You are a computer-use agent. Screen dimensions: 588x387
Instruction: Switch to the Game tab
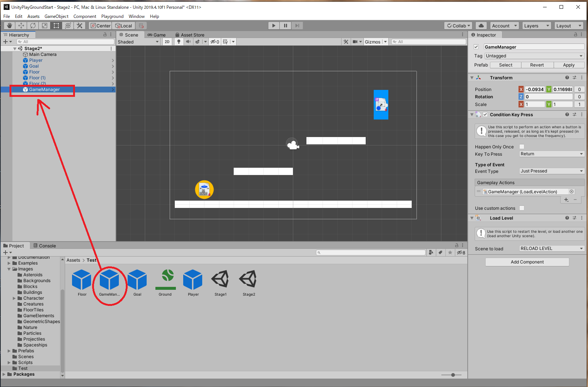pos(157,35)
